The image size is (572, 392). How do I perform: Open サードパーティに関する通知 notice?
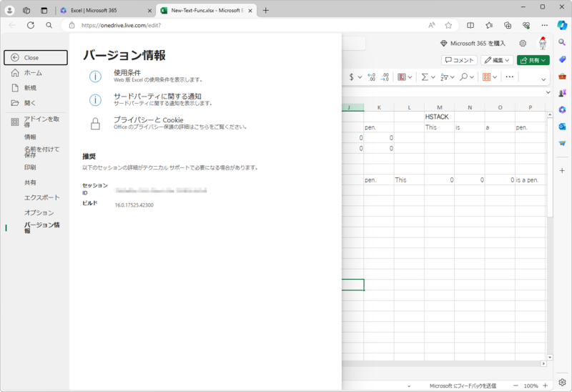click(x=157, y=96)
